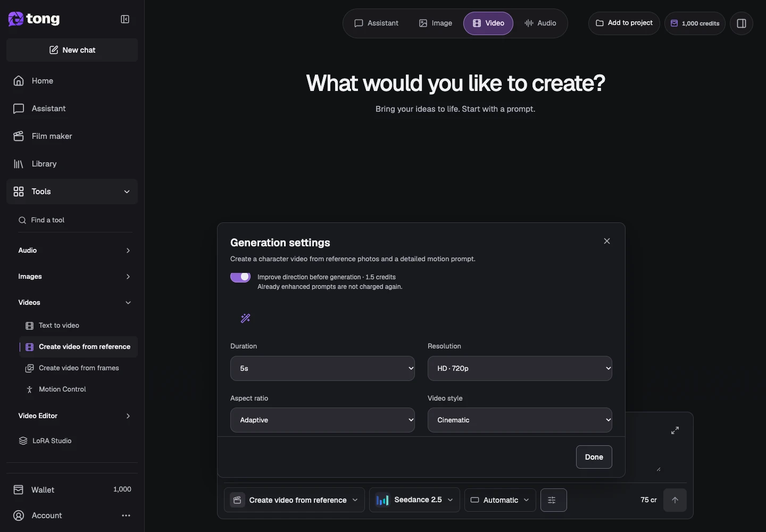Open the Aspect ratio dropdown
Image resolution: width=766 pixels, height=532 pixels.
click(x=322, y=420)
